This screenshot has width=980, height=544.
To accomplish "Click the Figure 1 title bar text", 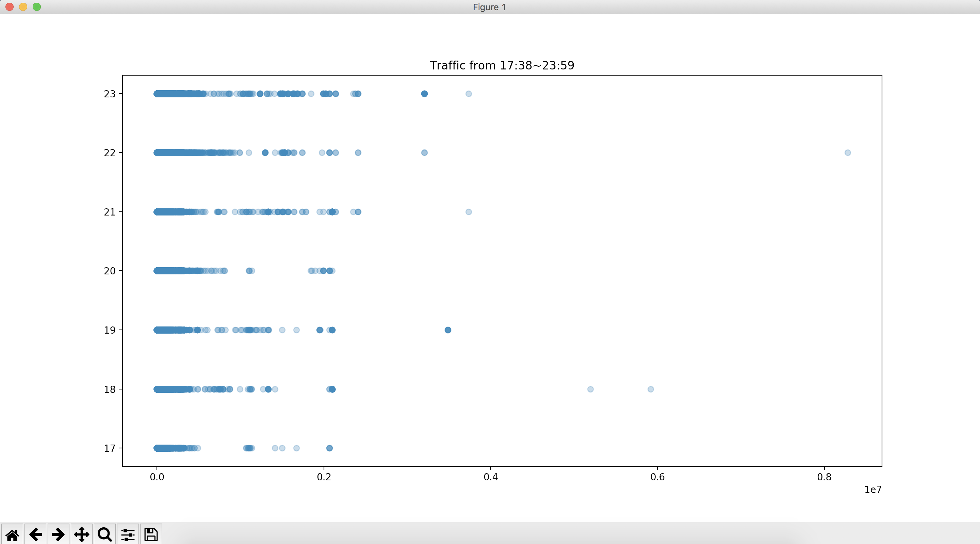I will [489, 7].
